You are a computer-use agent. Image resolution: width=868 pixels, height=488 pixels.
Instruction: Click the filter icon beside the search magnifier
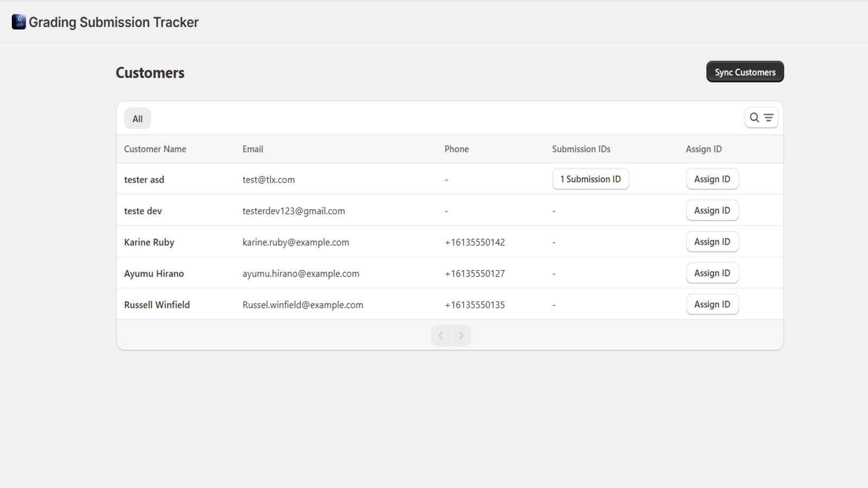click(x=768, y=117)
